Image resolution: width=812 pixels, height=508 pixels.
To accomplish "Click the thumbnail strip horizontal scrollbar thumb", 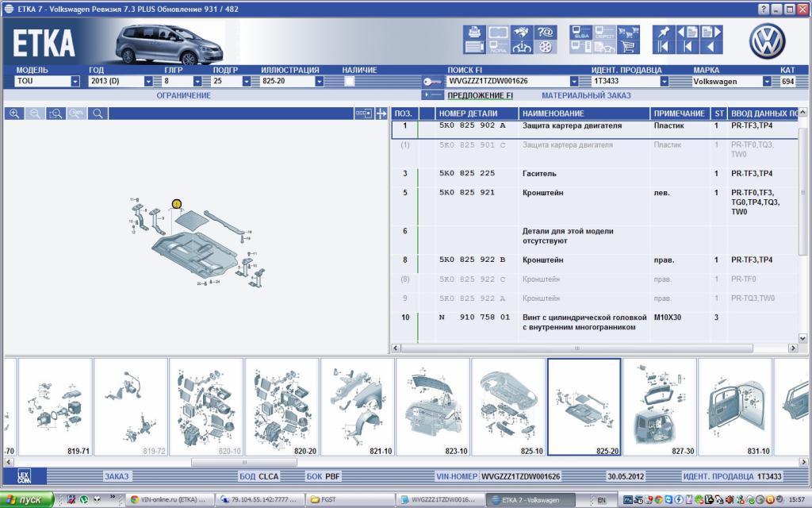I will 244,462.
